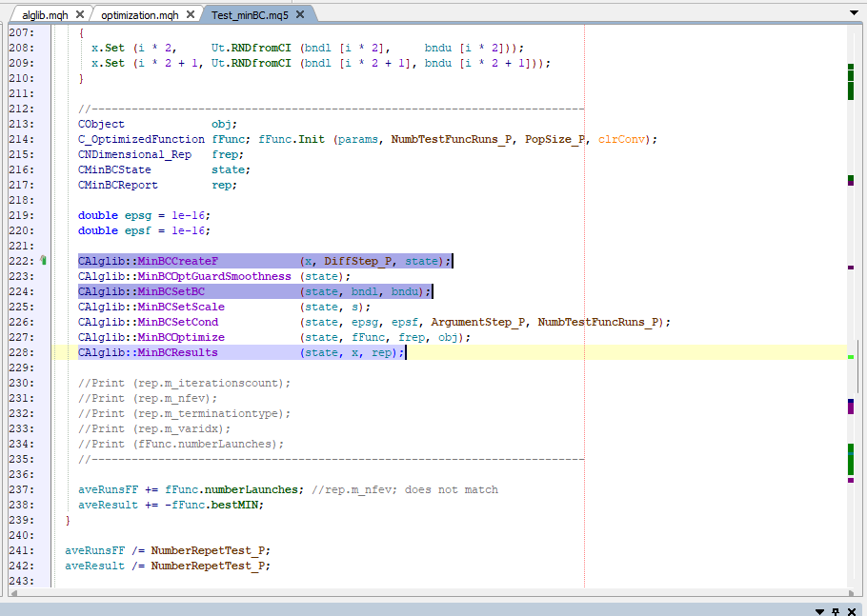Click the MinBCSetCond function call
867x616 pixels.
coord(177,322)
